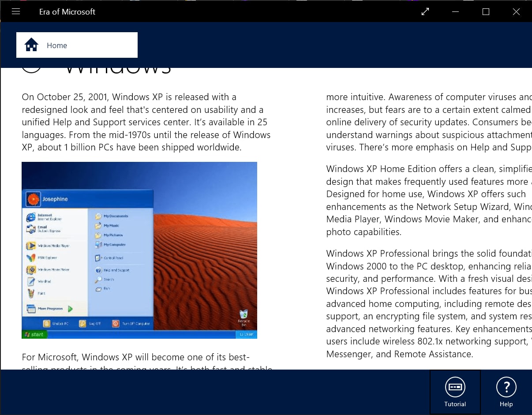Click the 'Era of Microsoft' window title

67,12
